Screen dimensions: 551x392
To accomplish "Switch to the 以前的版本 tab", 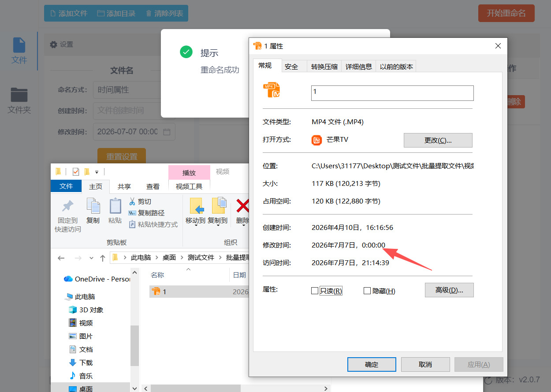I will coord(396,67).
